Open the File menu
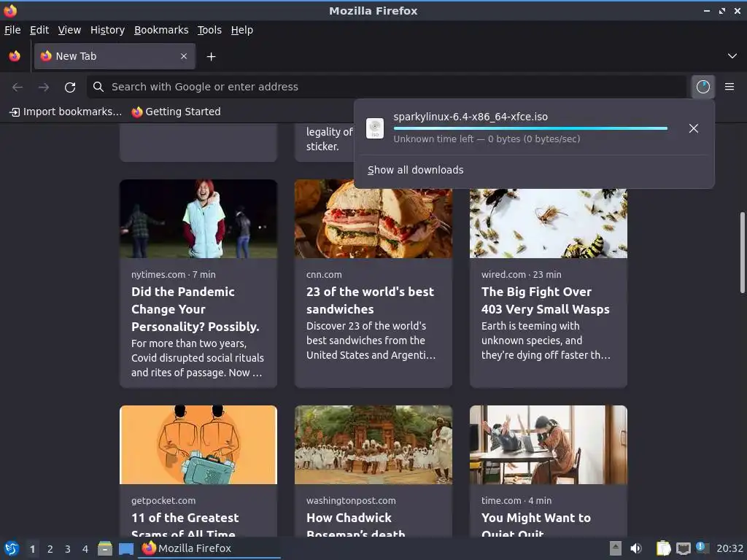The width and height of the screenshot is (747, 560). [12, 30]
